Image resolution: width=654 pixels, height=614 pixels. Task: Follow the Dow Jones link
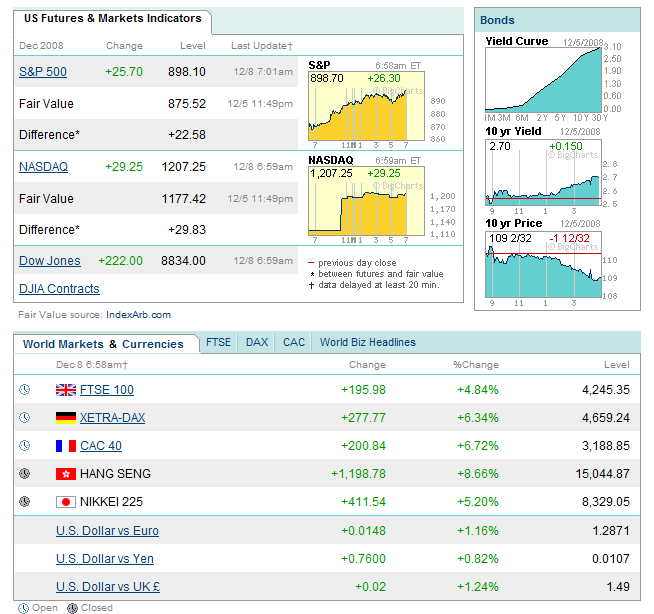click(x=50, y=261)
